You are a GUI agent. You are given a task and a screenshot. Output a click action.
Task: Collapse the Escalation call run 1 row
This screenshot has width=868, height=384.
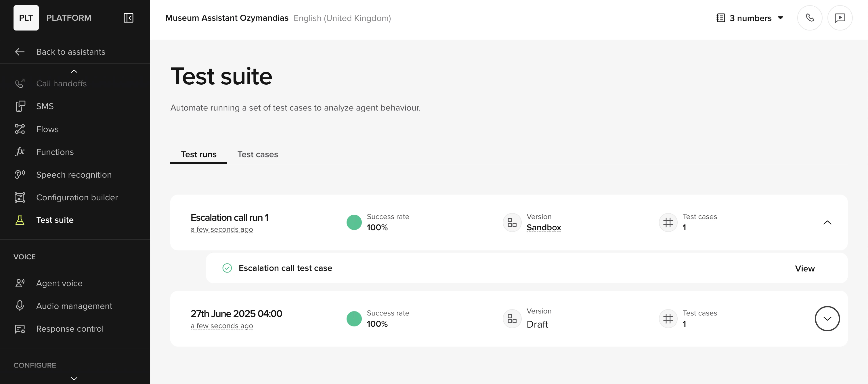(x=827, y=223)
